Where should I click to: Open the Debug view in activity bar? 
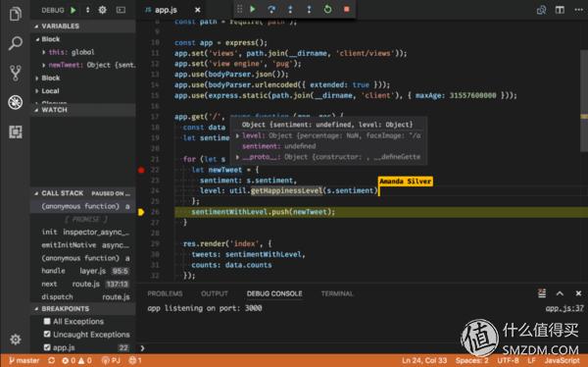click(x=16, y=102)
